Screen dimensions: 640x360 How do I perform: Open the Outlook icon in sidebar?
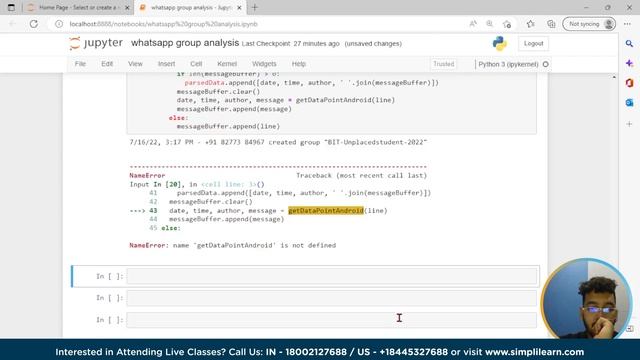(629, 102)
